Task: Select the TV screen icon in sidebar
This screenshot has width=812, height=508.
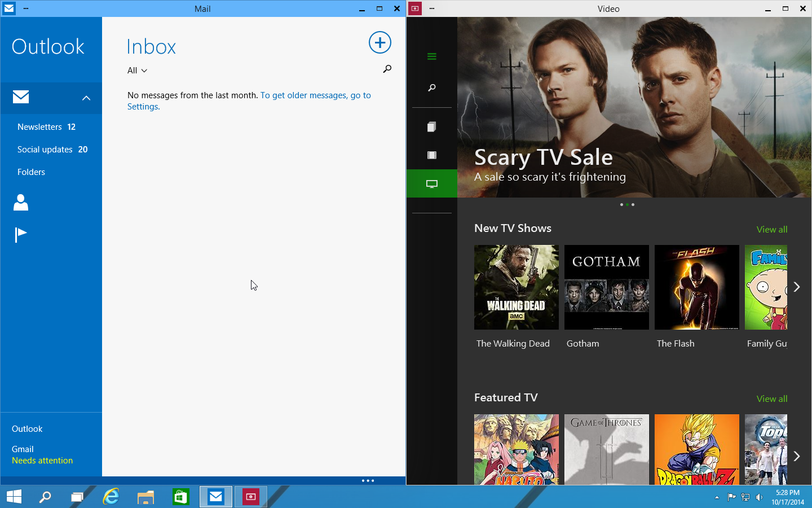Action: click(x=432, y=184)
